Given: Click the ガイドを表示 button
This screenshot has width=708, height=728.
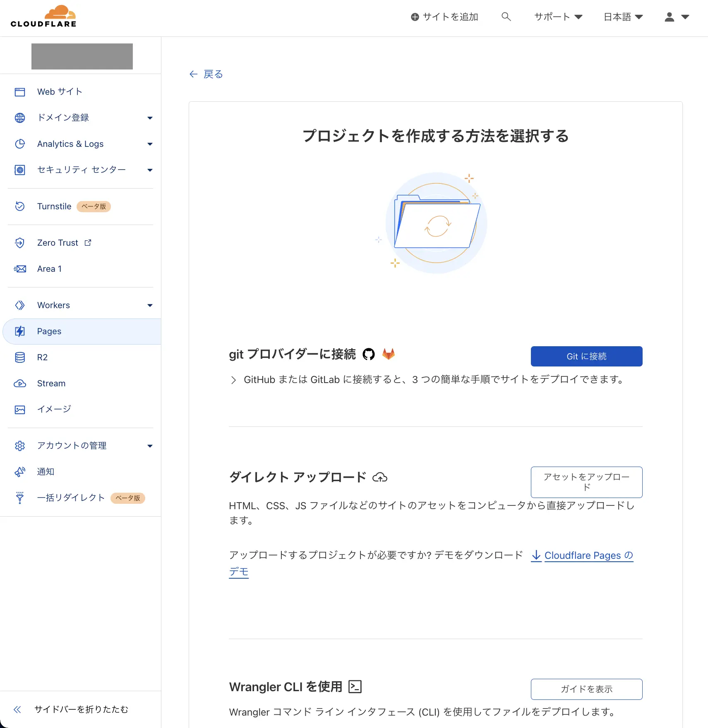Looking at the screenshot, I should 586,689.
